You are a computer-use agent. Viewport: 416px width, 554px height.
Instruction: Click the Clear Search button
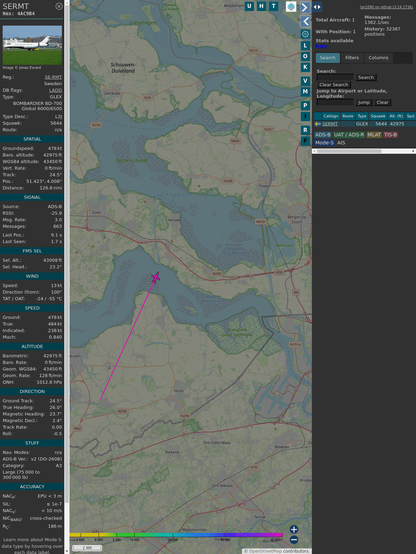point(334,85)
